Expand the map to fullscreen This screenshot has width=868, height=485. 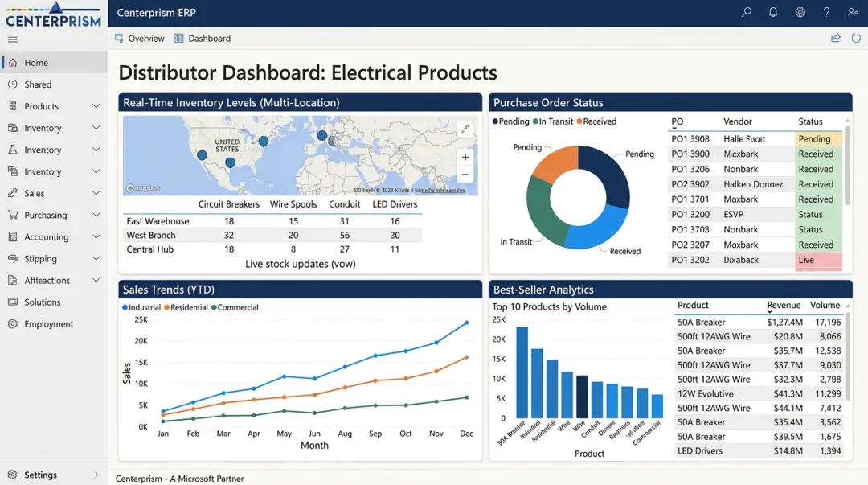(465, 129)
